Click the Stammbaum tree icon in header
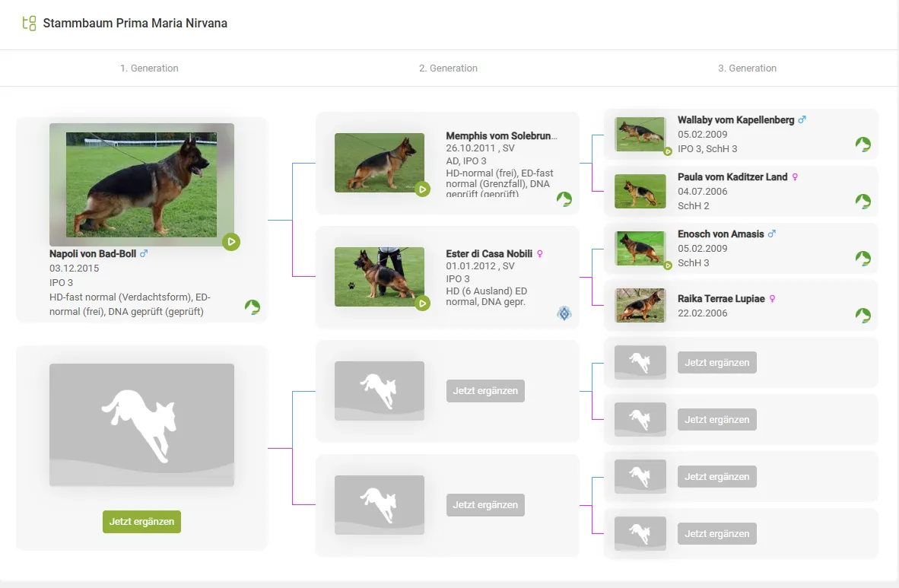The height and width of the screenshot is (588, 899). (30, 23)
